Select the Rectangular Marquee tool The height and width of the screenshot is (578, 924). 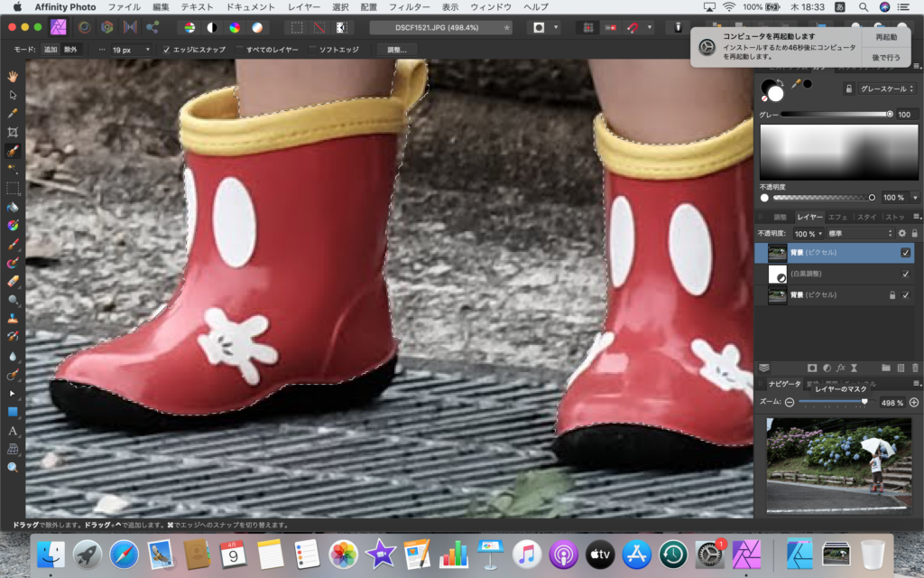(x=13, y=188)
